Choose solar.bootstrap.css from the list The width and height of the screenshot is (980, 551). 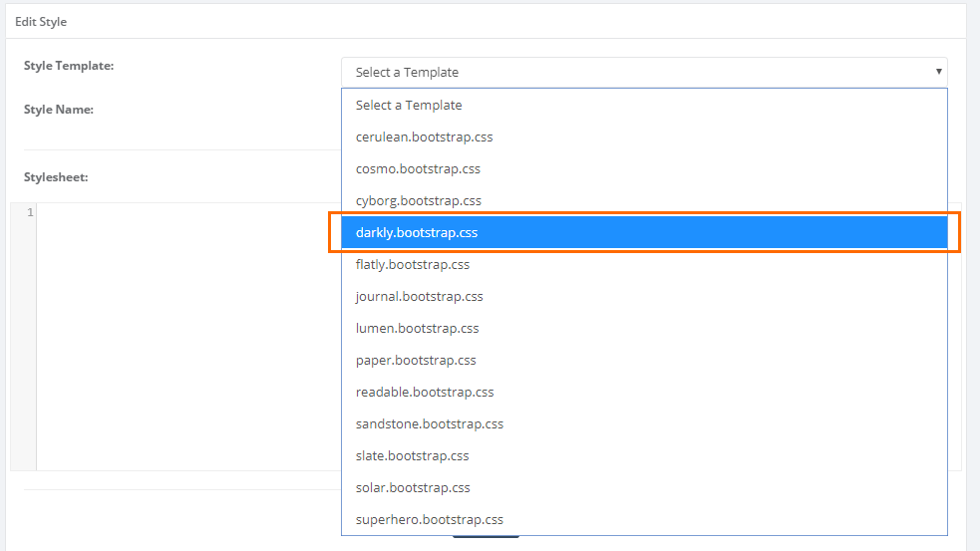[413, 487]
